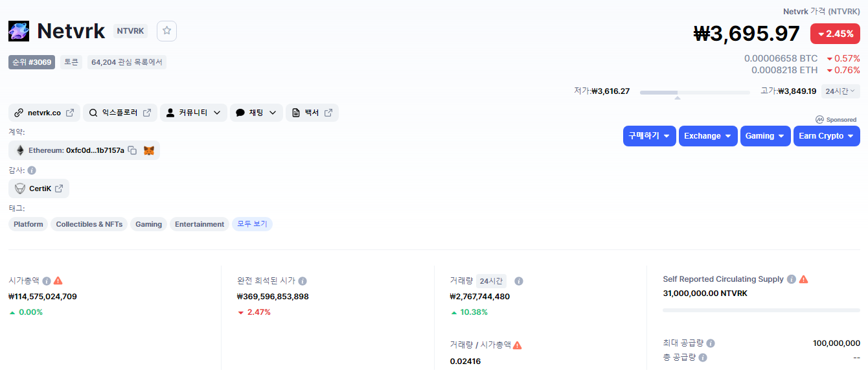Open the 구매하기 dropdown button
The height and width of the screenshot is (377, 868).
(x=649, y=136)
